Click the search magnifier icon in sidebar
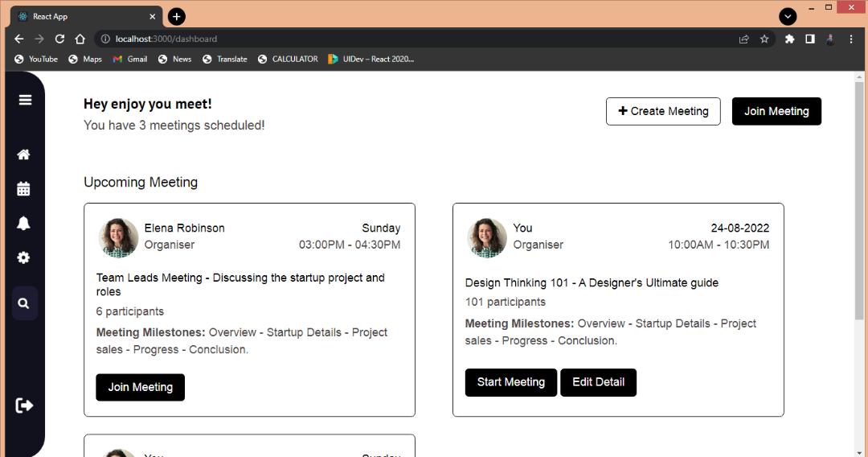This screenshot has height=457, width=868. [x=23, y=303]
